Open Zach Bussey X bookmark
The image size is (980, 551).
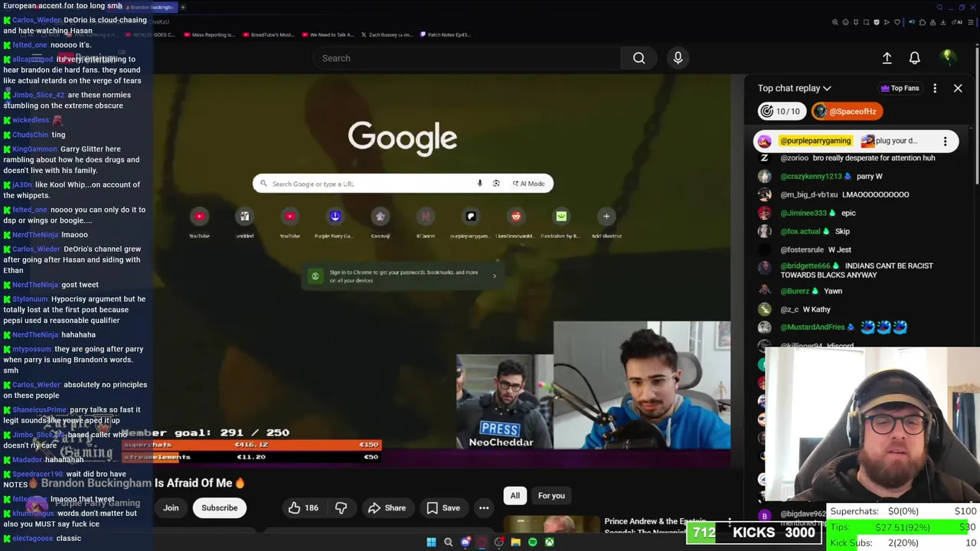coord(387,34)
